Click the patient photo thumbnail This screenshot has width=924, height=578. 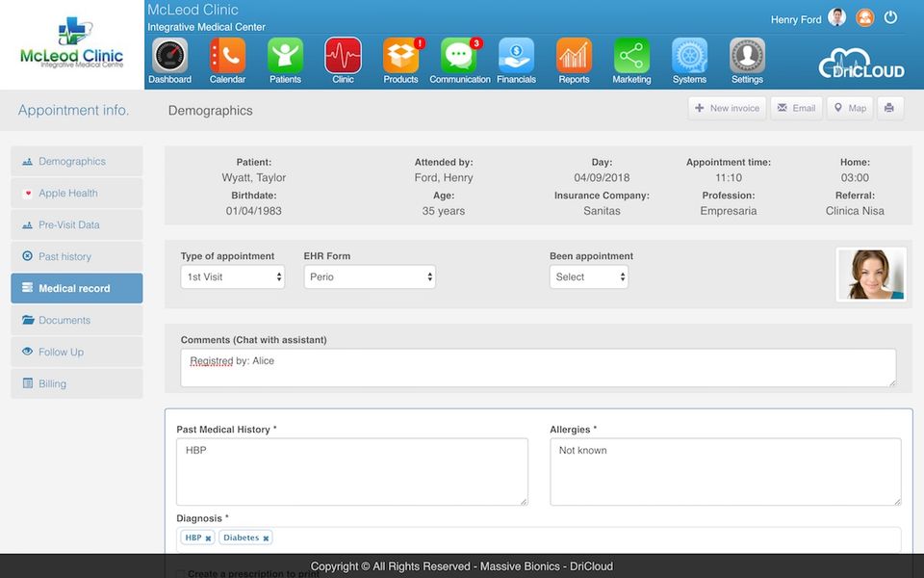pyautogui.click(x=871, y=275)
